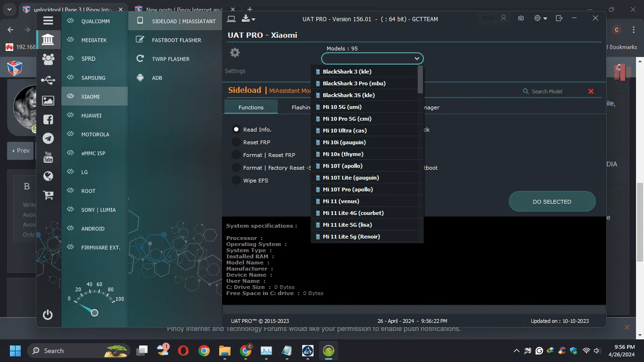Clear search with the red X icon
Screen dimensions: 644x362
click(x=591, y=91)
